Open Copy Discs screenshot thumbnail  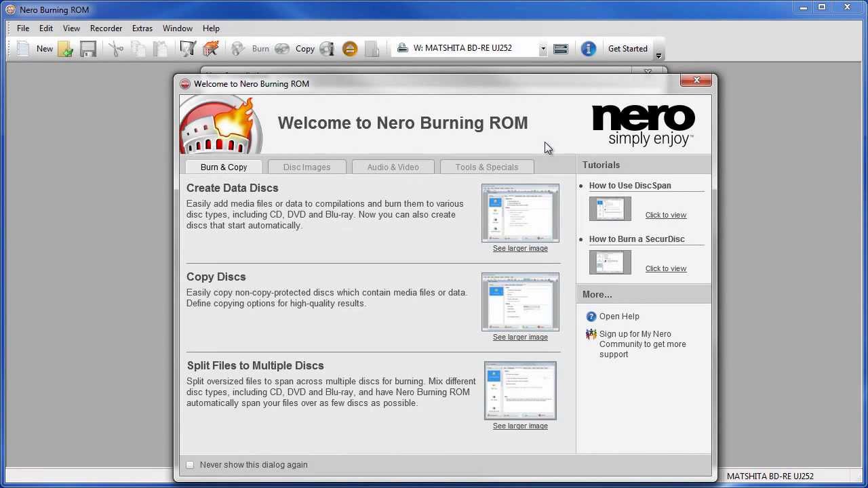pos(520,302)
